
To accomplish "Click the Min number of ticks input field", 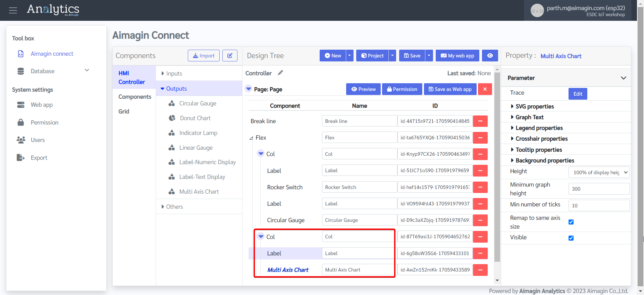I will point(599,206).
